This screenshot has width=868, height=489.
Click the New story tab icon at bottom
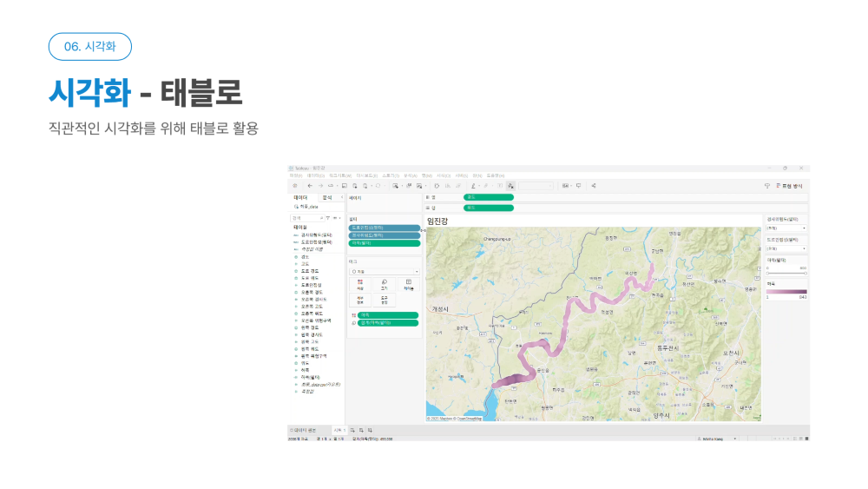pos(371,430)
